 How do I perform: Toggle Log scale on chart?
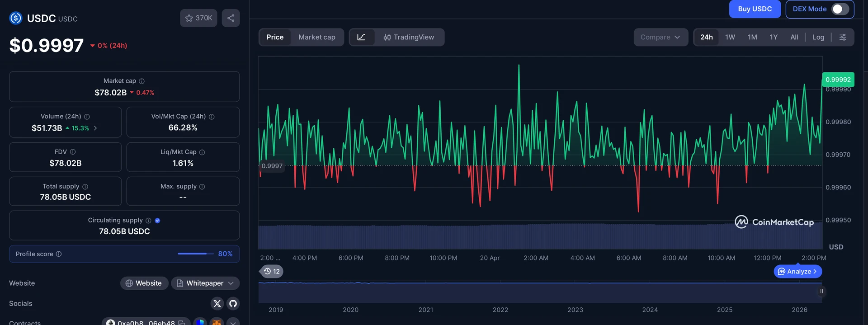pos(818,37)
